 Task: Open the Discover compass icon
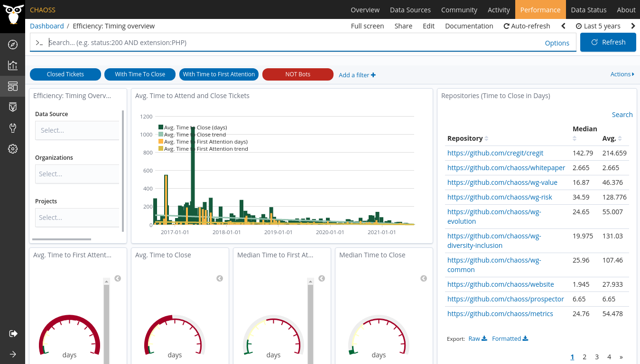[13, 45]
